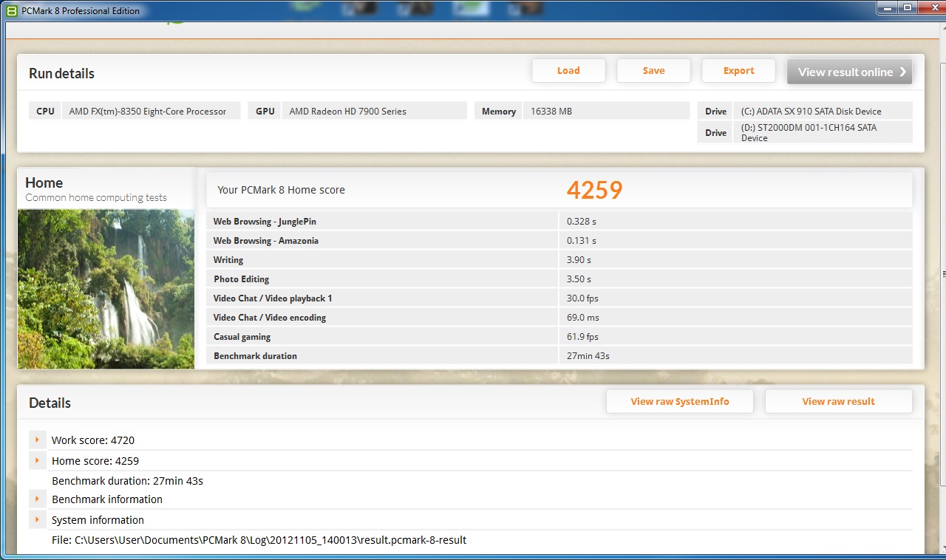The height and width of the screenshot is (560, 946).
Task: Select the Writing test label
Action: tap(228, 260)
